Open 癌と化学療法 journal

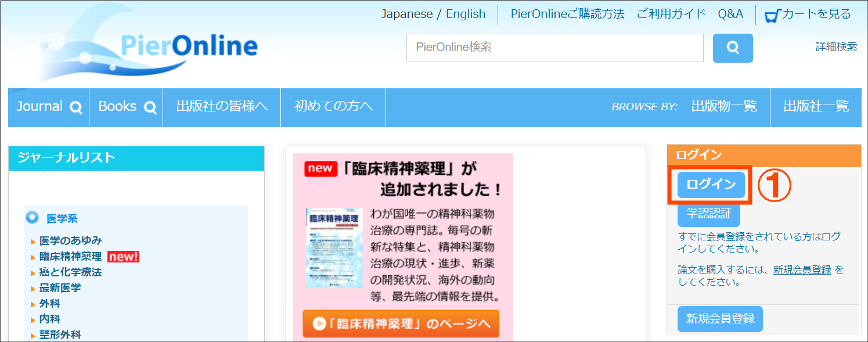click(71, 272)
